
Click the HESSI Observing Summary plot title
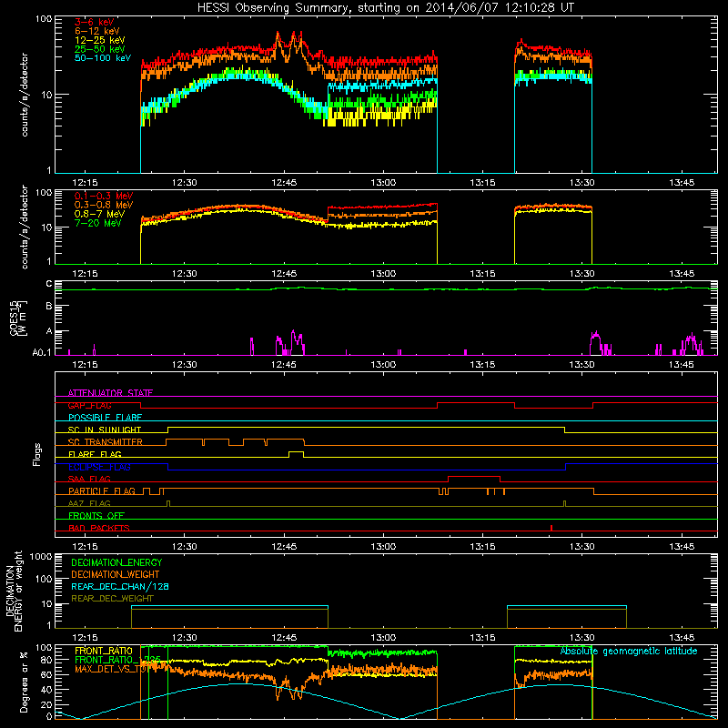pos(385,8)
